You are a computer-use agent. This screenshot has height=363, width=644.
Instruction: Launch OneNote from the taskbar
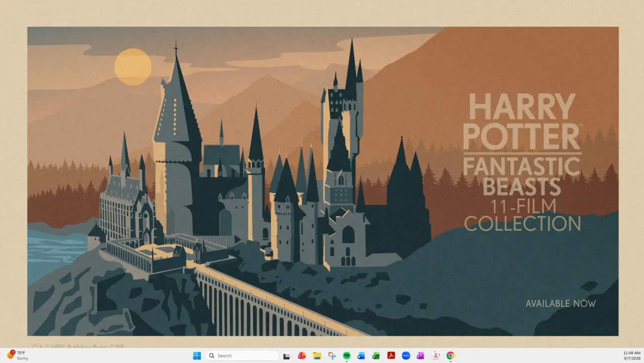pos(421,355)
